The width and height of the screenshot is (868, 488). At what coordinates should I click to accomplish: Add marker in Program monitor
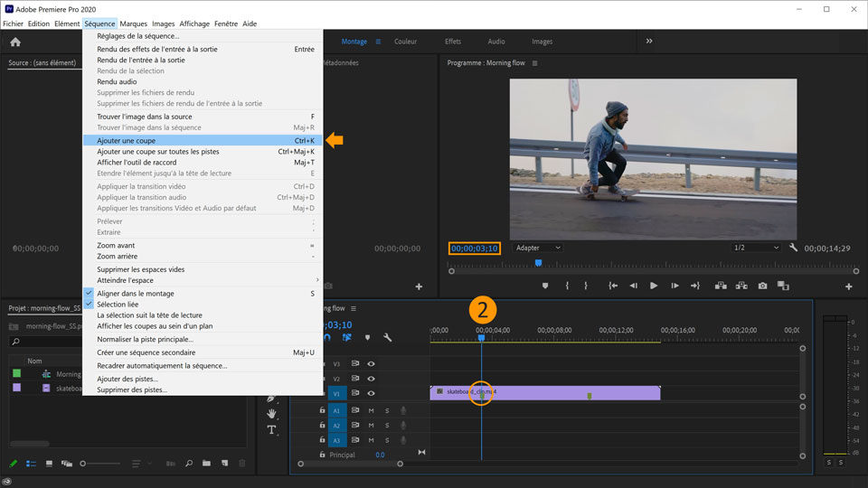pos(544,286)
